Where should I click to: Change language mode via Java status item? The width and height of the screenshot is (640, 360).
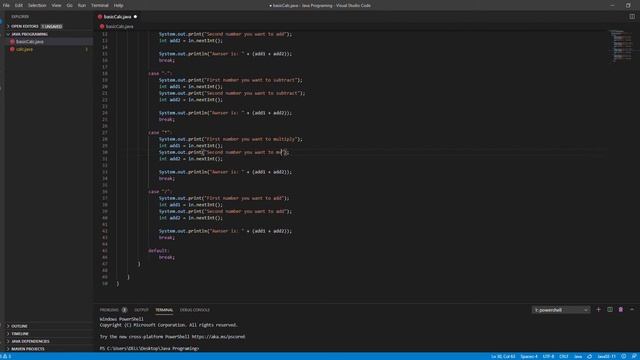click(x=578, y=356)
